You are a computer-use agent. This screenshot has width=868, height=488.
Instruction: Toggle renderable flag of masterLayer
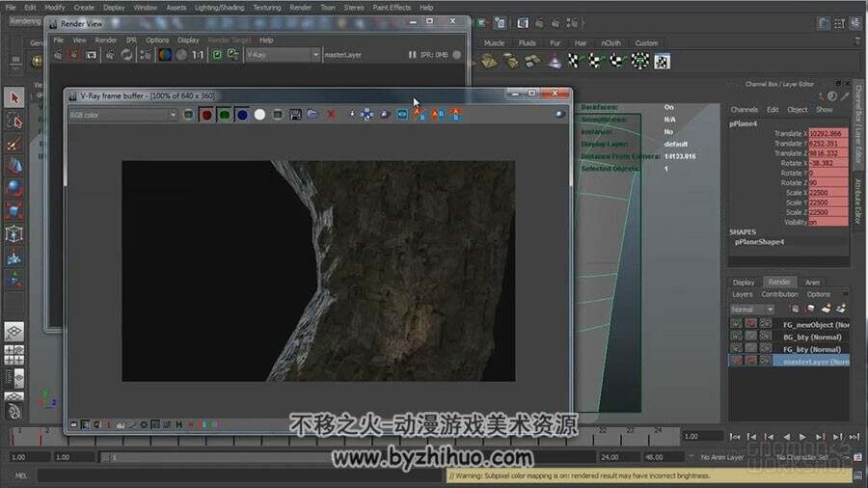[x=736, y=360]
